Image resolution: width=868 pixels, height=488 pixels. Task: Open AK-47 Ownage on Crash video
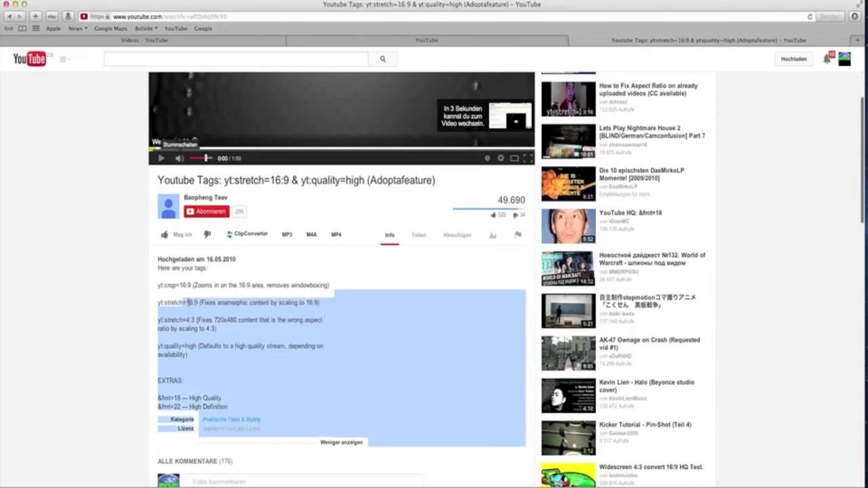pos(649,344)
